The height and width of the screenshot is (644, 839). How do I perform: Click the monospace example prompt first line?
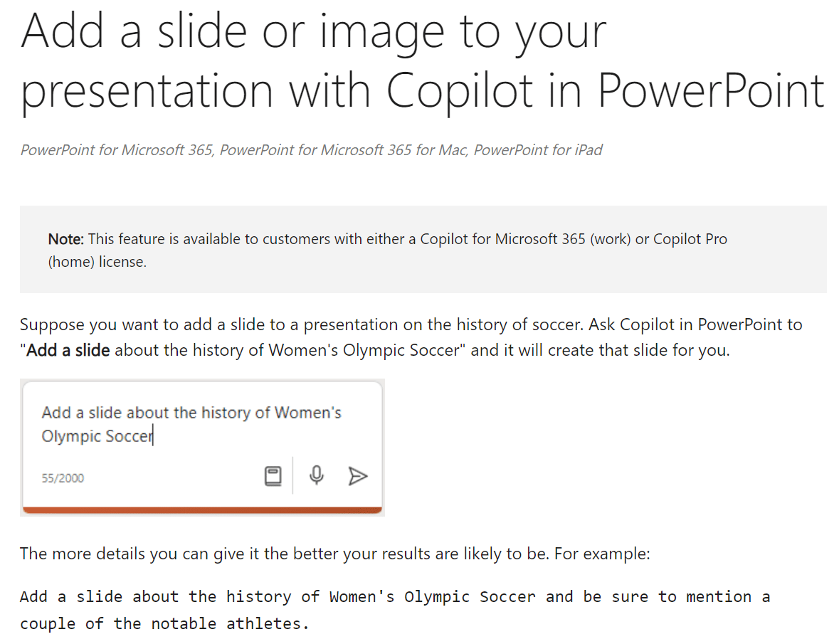point(395,597)
